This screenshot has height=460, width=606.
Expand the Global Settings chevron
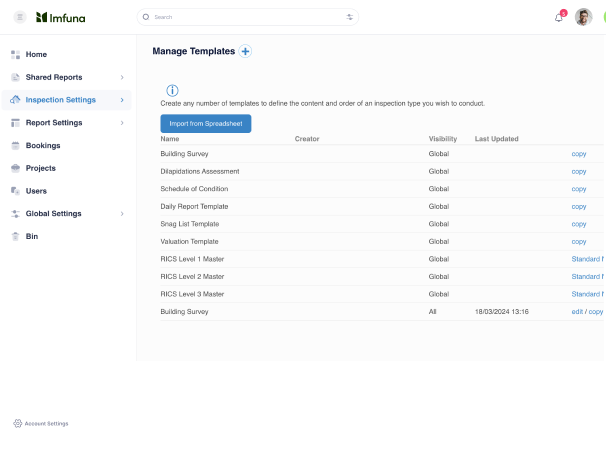122,214
